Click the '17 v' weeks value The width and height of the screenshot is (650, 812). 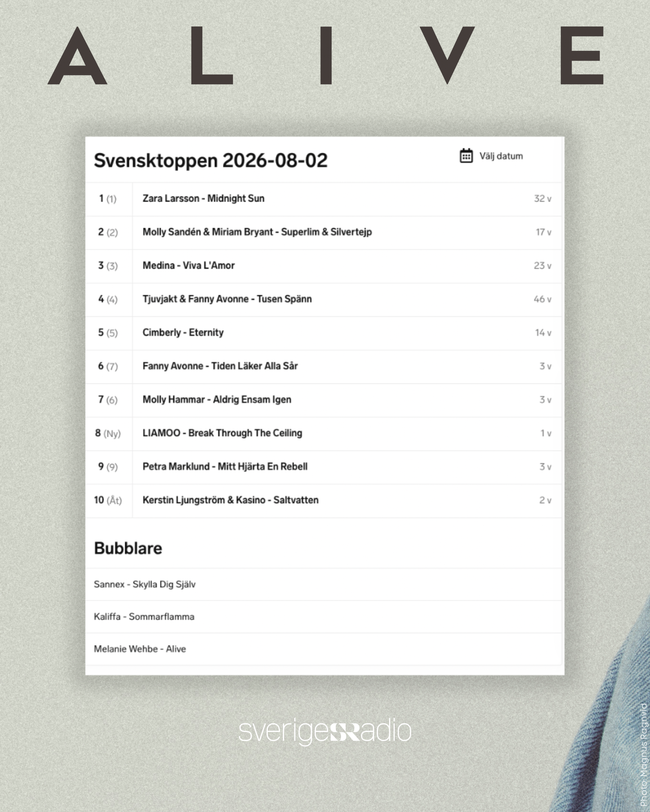pos(543,232)
